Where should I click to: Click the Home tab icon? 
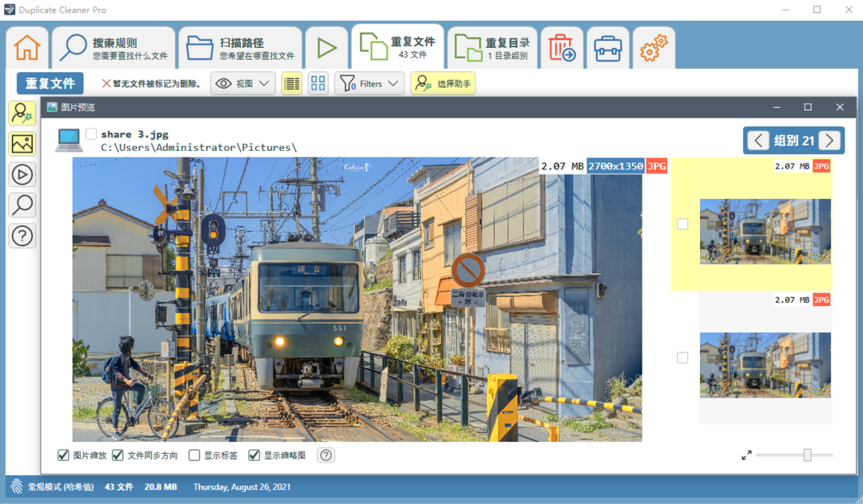pyautogui.click(x=26, y=47)
